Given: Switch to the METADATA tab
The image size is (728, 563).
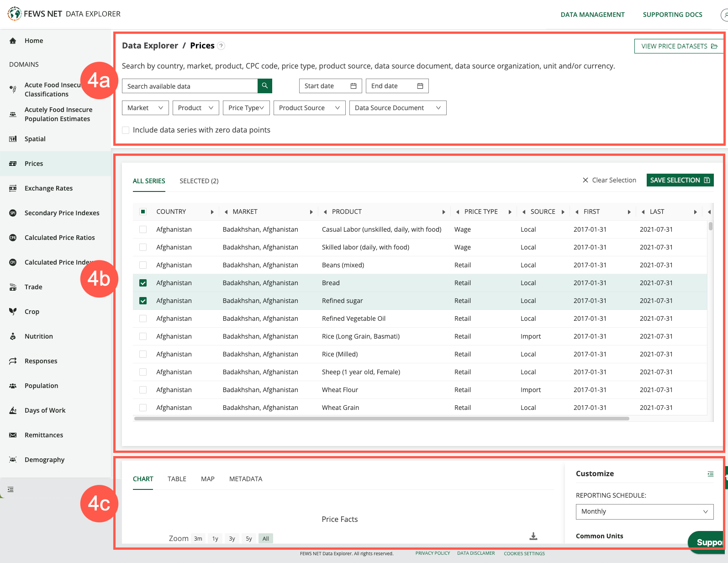Looking at the screenshot, I should point(246,479).
